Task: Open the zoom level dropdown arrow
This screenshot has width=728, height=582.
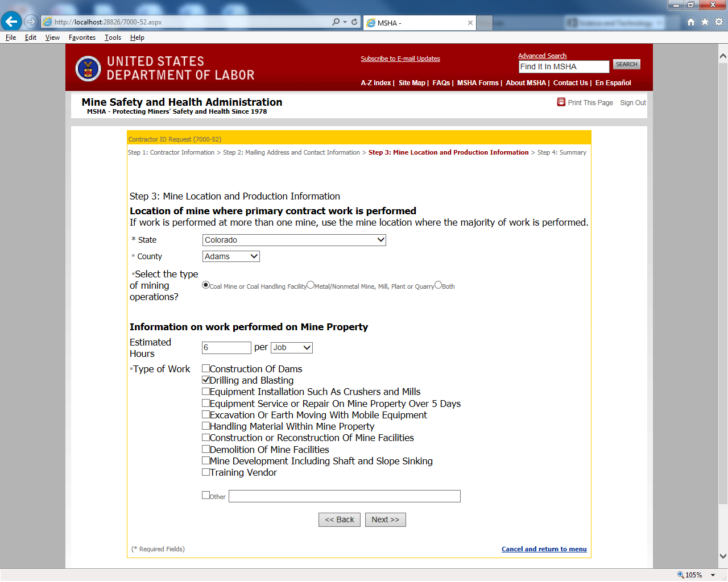Action: click(713, 575)
